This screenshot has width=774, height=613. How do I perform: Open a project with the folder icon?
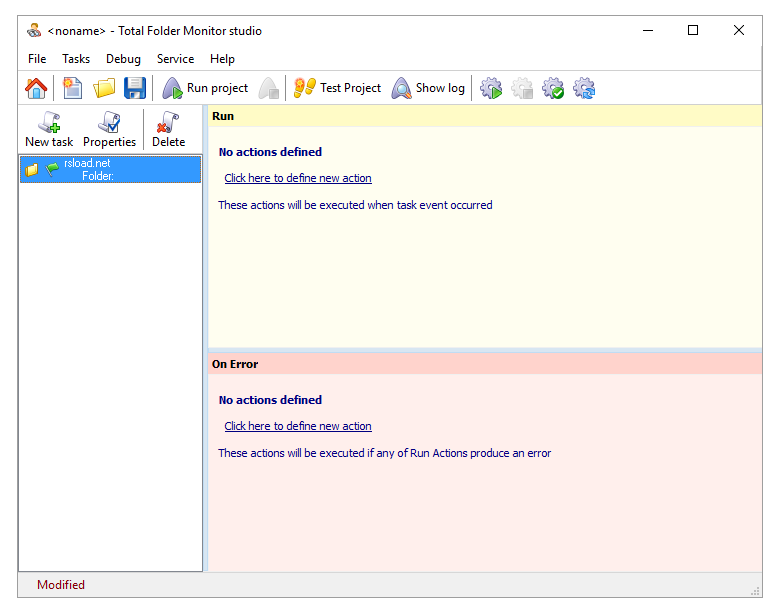(x=104, y=88)
